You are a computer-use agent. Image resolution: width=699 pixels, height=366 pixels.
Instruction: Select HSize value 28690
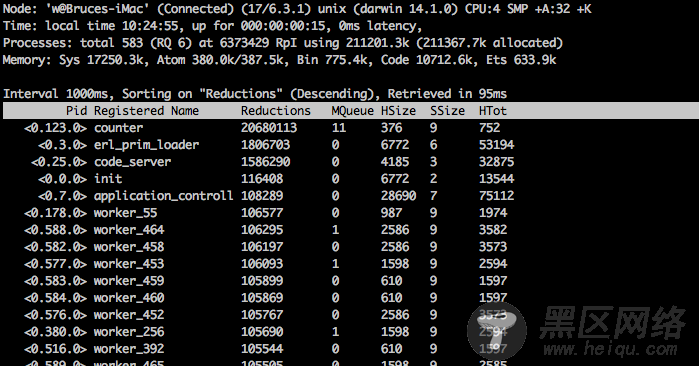pos(398,196)
